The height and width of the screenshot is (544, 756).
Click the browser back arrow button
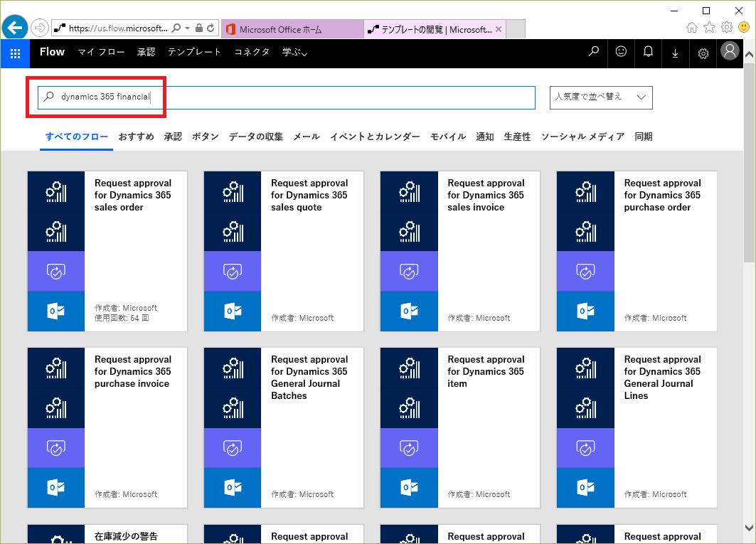[15, 28]
